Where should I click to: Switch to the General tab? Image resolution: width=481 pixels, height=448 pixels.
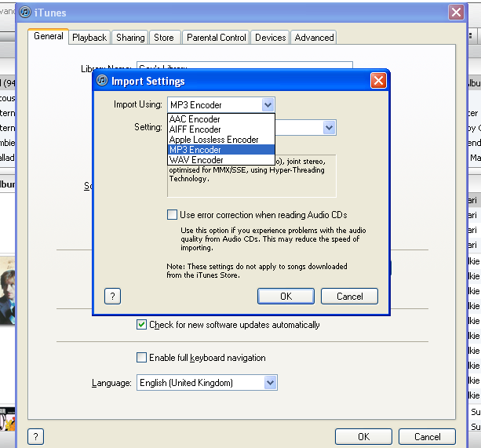(48, 36)
